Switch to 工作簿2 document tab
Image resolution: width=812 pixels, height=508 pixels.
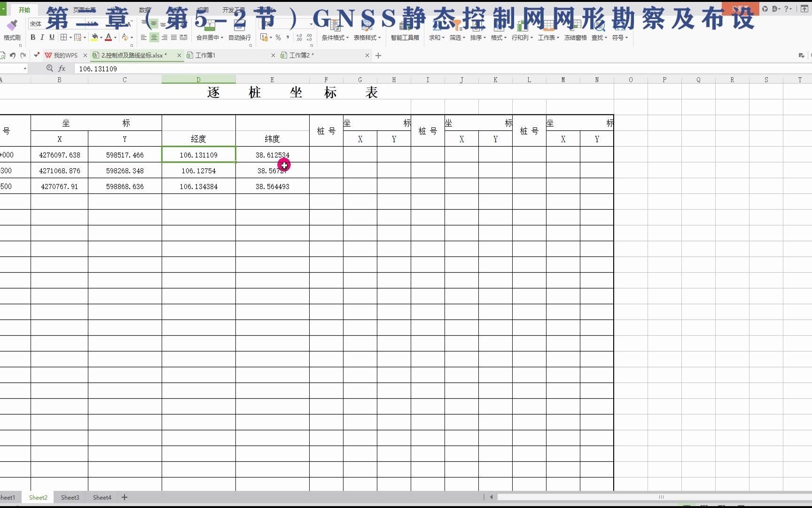302,56
